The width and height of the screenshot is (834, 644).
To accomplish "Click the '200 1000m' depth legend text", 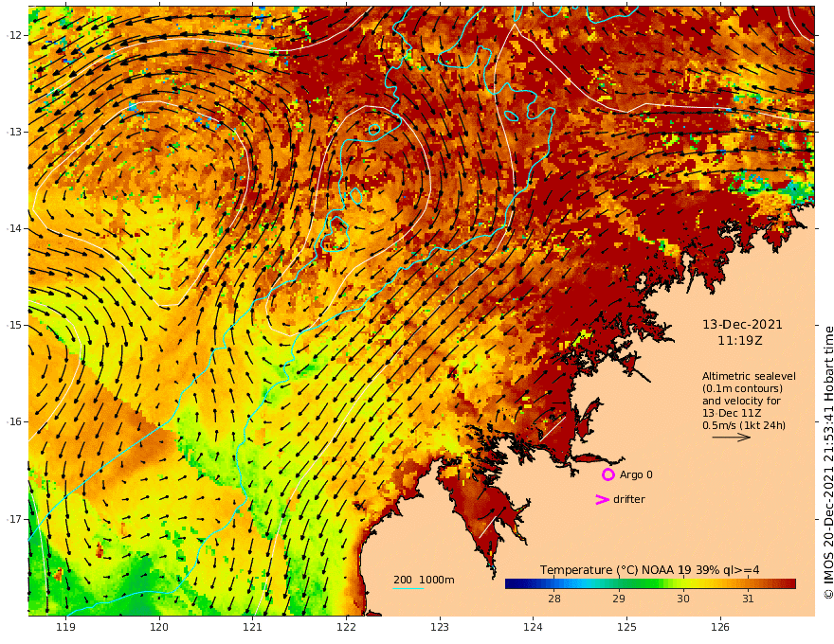I will [424, 580].
